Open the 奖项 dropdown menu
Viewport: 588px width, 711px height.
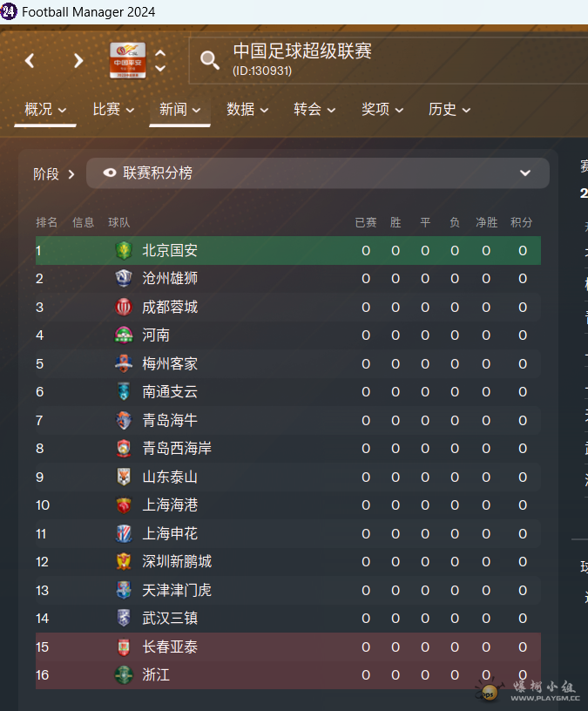point(382,110)
